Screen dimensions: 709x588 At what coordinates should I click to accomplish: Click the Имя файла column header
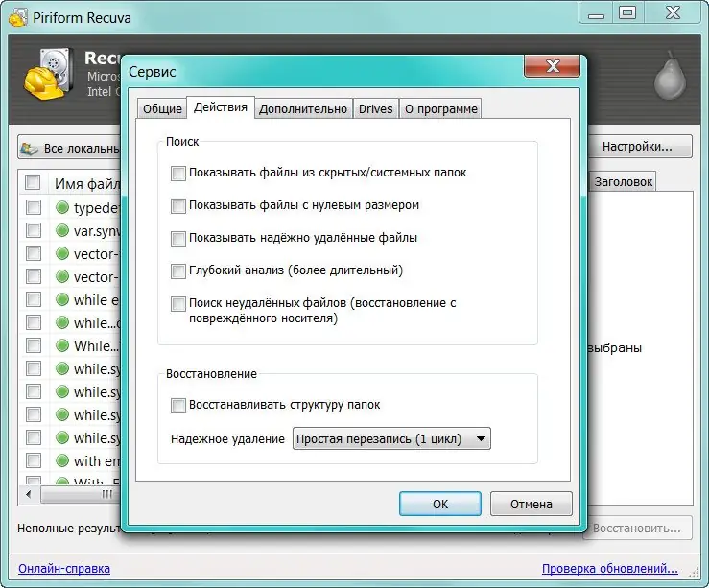86,183
